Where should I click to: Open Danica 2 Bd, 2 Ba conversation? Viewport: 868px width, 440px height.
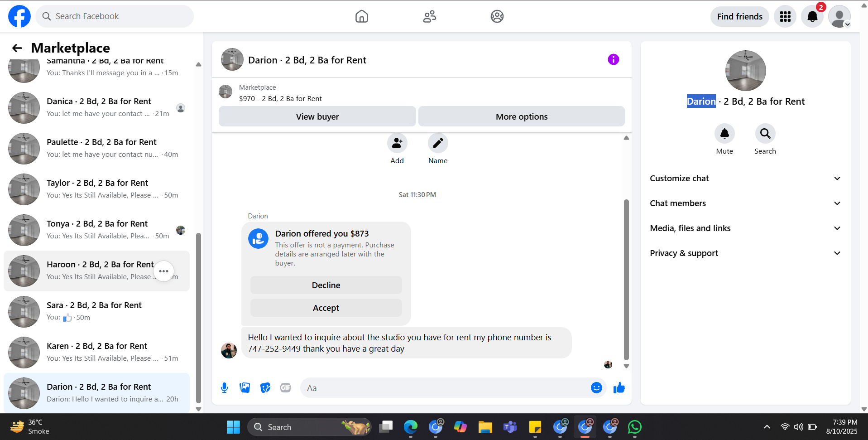tap(96, 108)
